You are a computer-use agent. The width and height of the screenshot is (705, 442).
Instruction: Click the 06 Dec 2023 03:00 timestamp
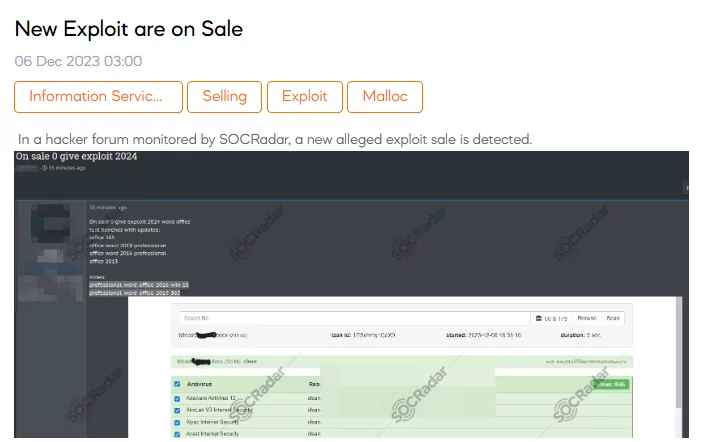[x=78, y=61]
